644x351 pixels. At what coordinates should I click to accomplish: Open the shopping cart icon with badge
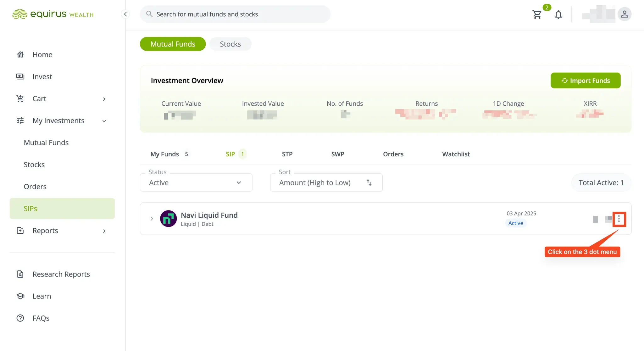pos(537,14)
